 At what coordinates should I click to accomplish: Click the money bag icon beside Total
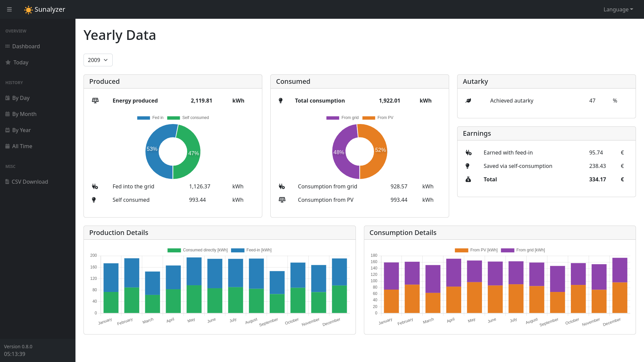click(468, 180)
